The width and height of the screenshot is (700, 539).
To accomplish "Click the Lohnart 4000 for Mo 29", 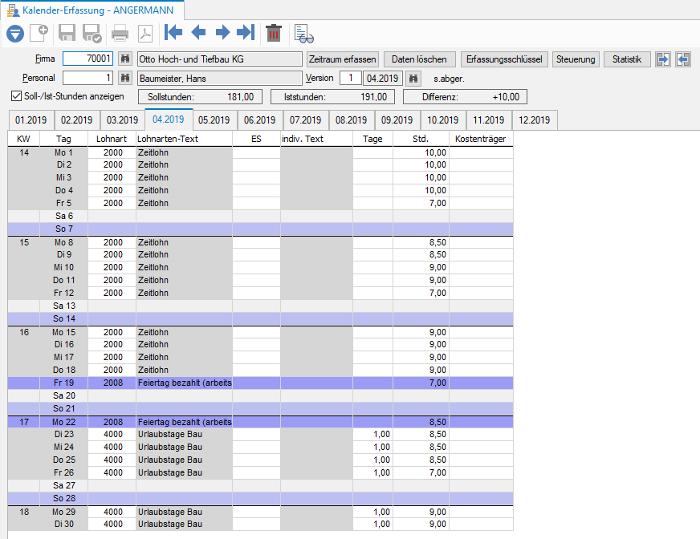I will click(113, 512).
